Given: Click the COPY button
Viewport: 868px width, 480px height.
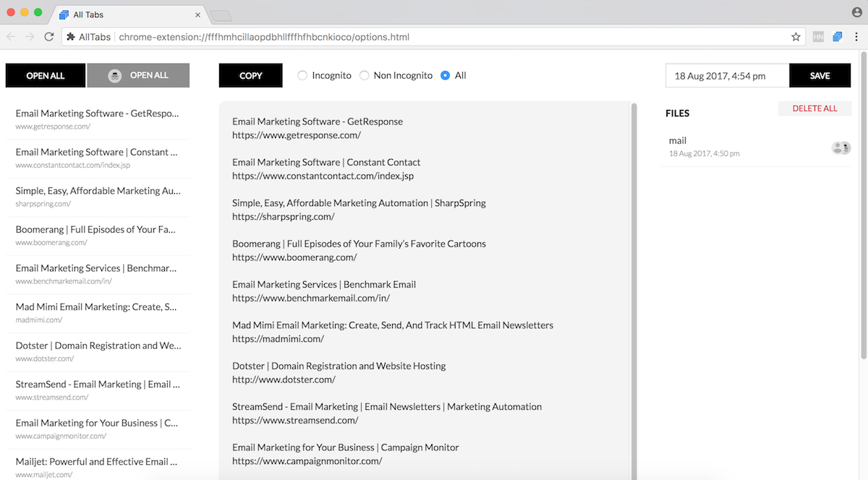Looking at the screenshot, I should point(251,75).
